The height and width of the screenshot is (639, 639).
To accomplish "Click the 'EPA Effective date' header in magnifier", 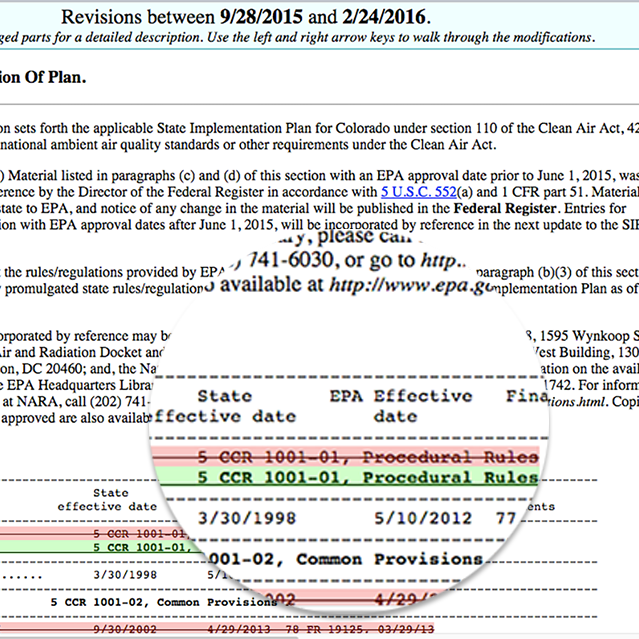I will click(x=401, y=406).
